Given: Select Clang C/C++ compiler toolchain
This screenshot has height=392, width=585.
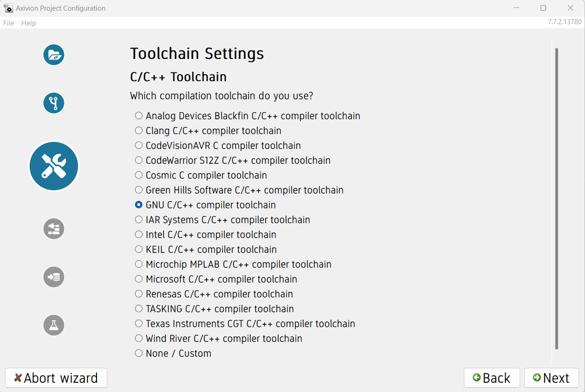Looking at the screenshot, I should tap(139, 131).
